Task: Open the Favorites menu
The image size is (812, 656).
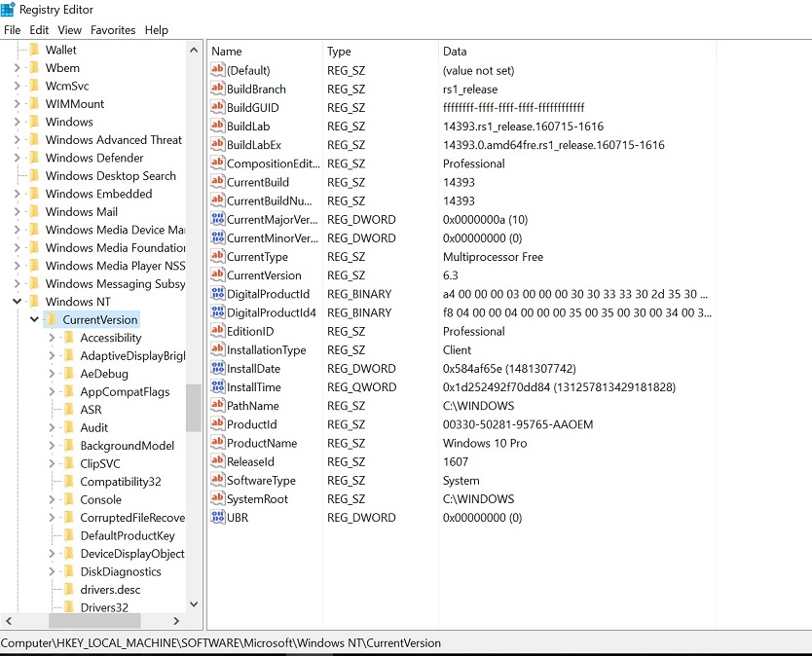Action: point(113,30)
